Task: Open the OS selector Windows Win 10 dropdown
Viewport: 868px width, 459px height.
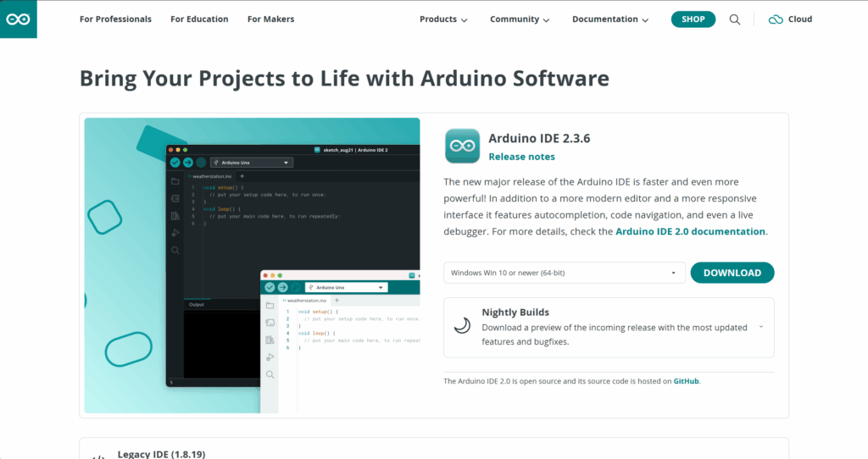Action: pos(564,273)
